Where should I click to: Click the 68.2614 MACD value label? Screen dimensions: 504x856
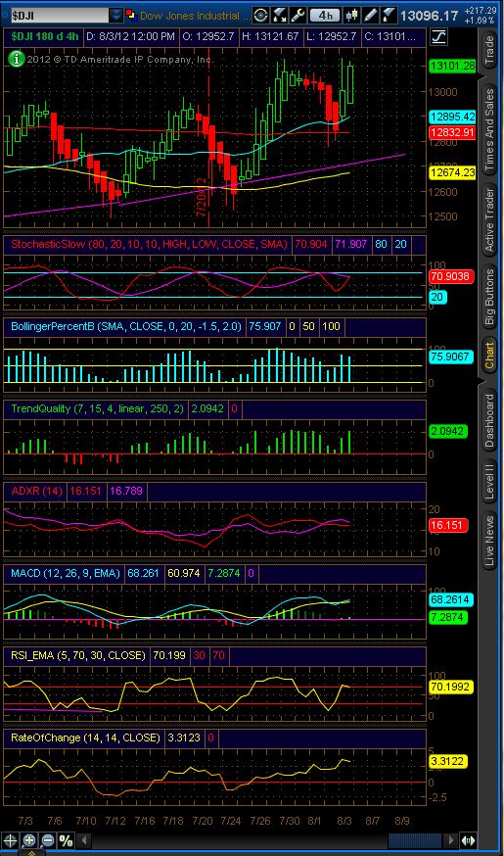click(451, 599)
